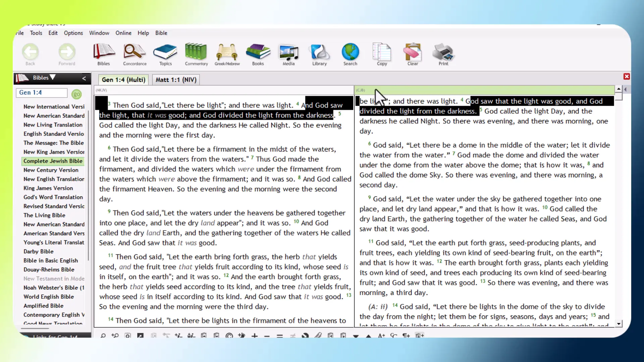
Task: Click the copyright symbol icon in bottom toolbar
Action: [229, 336]
